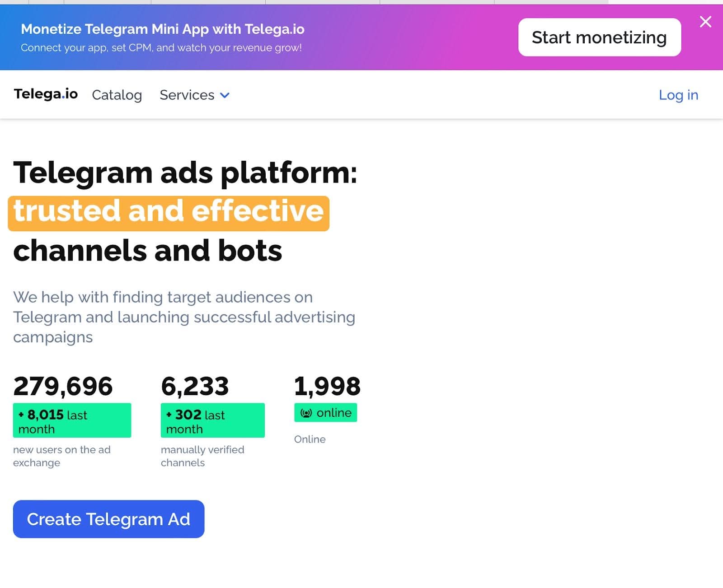Click the 6,233 channels counter

(195, 386)
